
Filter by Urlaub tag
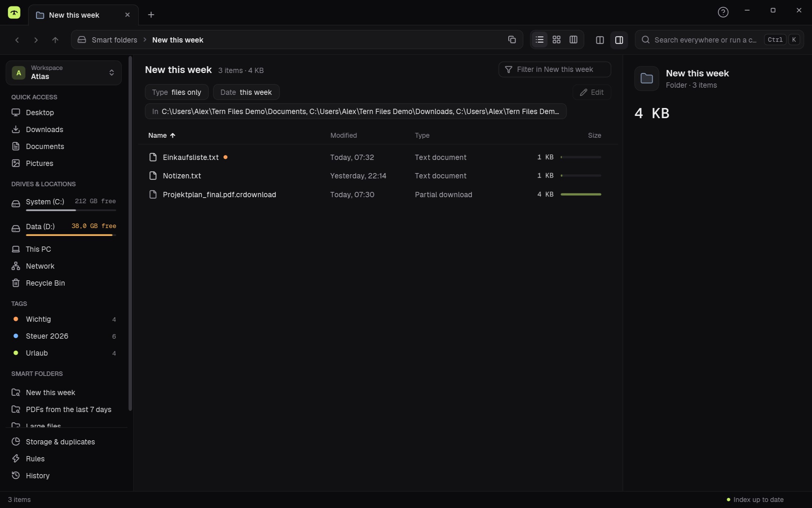(x=64, y=353)
